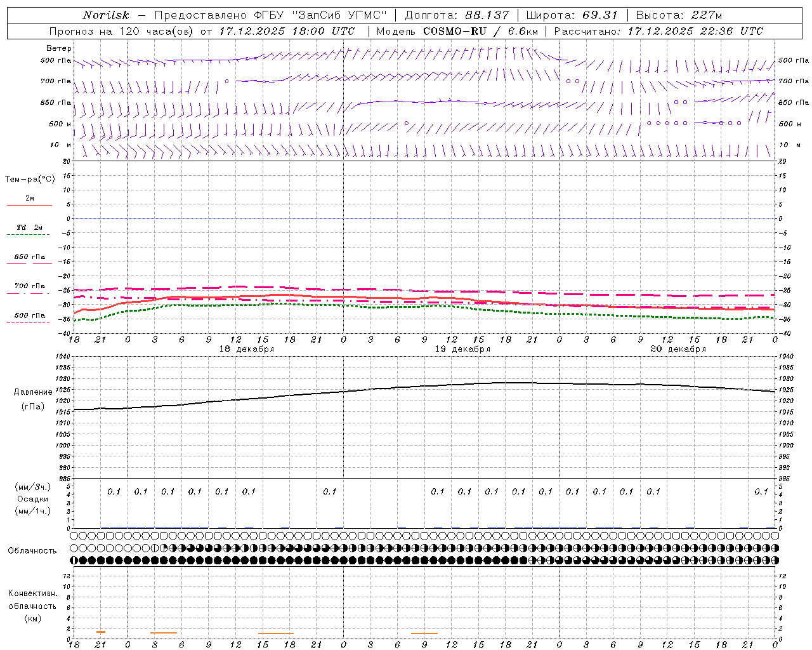Screen dimensions: 812x650
Task: Click the 2м temperature legend entry
Action: (x=30, y=199)
